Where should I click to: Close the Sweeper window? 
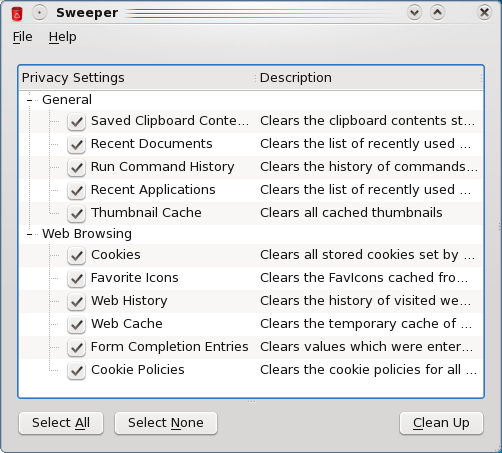484,13
